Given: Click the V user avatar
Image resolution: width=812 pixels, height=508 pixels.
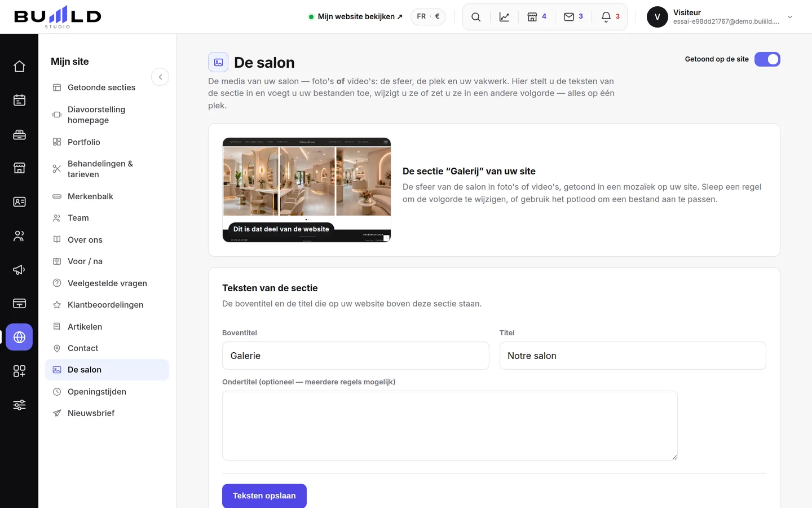Looking at the screenshot, I should 657,17.
